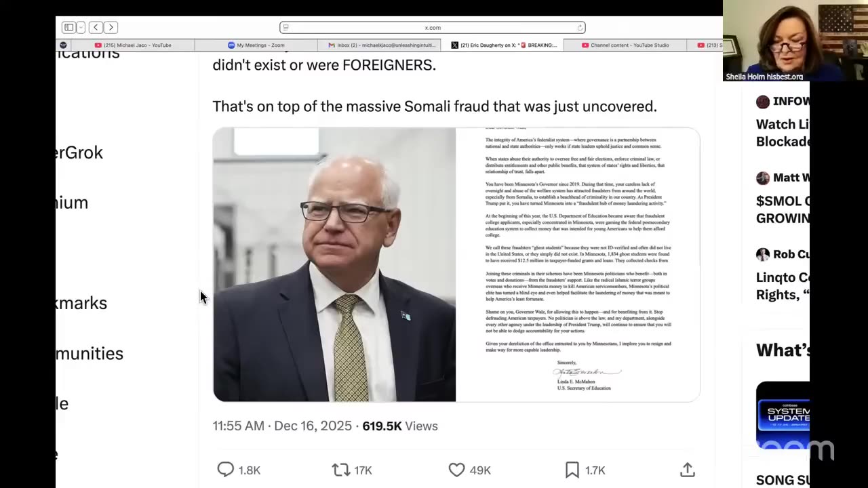Open the System Update trending thumbnail
The height and width of the screenshot is (488, 868).
[x=783, y=415]
